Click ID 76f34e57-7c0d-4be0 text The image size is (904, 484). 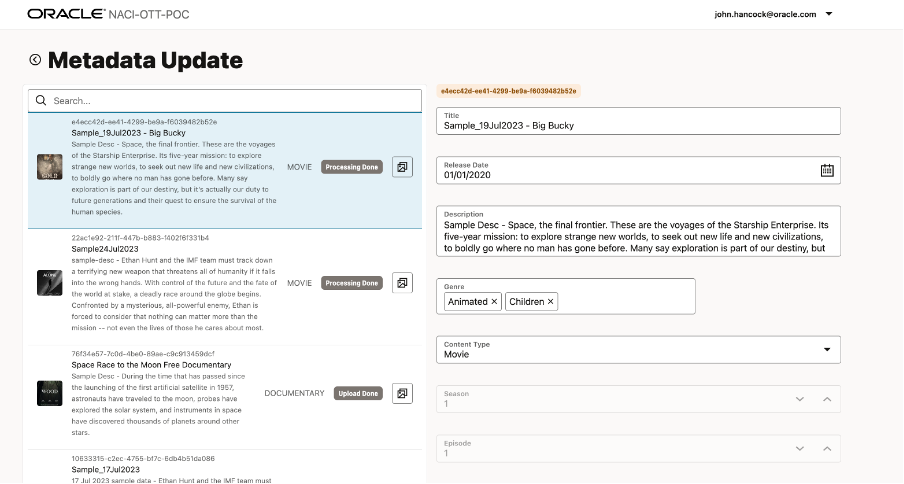tap(143, 354)
